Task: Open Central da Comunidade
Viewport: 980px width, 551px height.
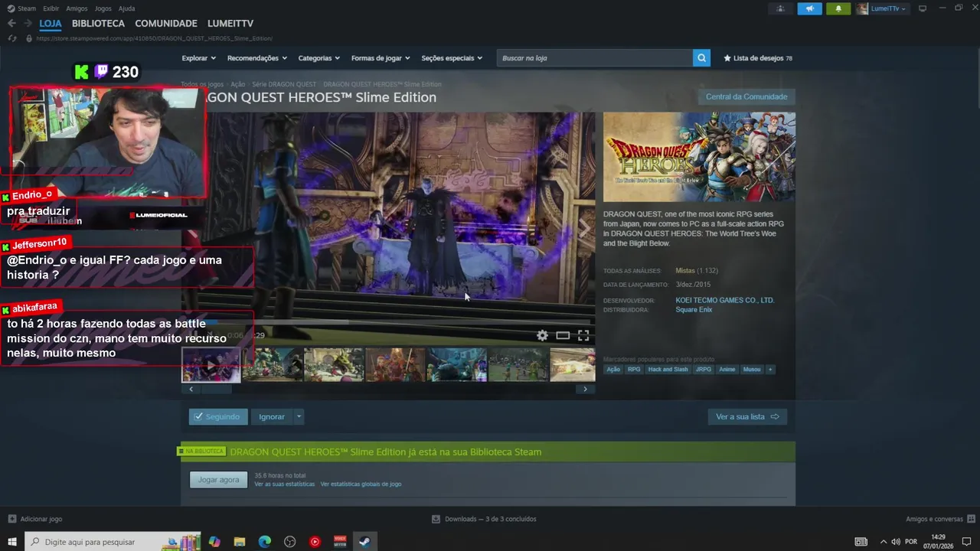Action: 746,96
